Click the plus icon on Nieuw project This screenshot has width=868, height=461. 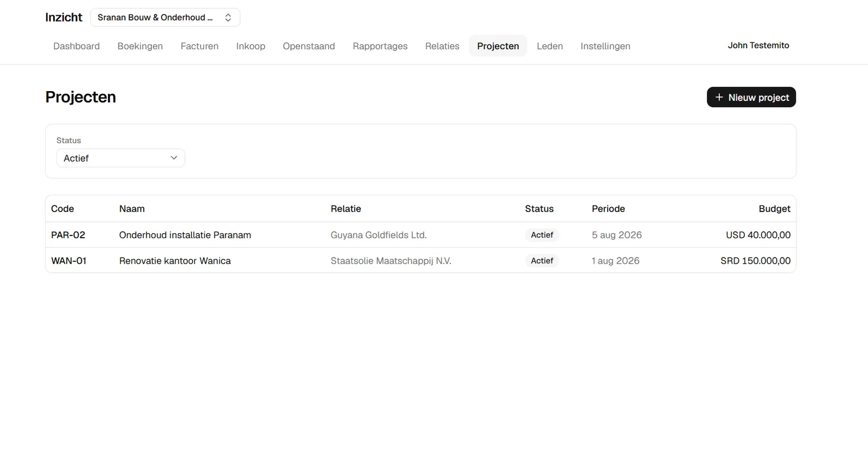719,97
